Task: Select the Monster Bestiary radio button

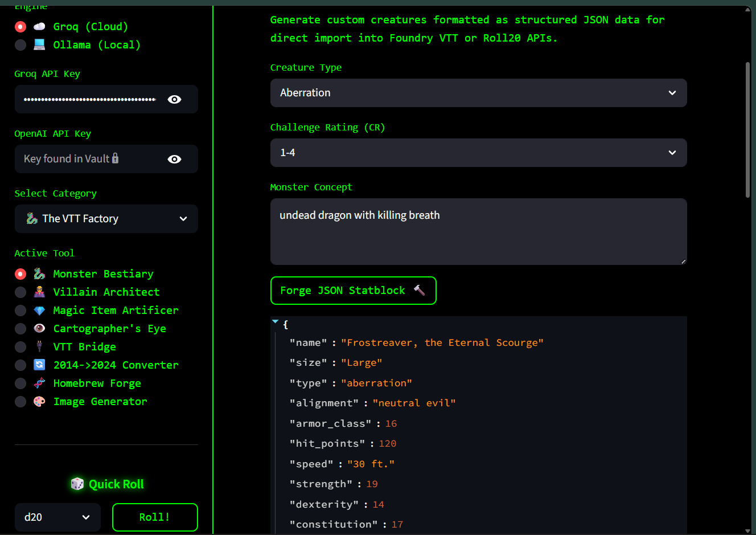Action: tap(20, 274)
